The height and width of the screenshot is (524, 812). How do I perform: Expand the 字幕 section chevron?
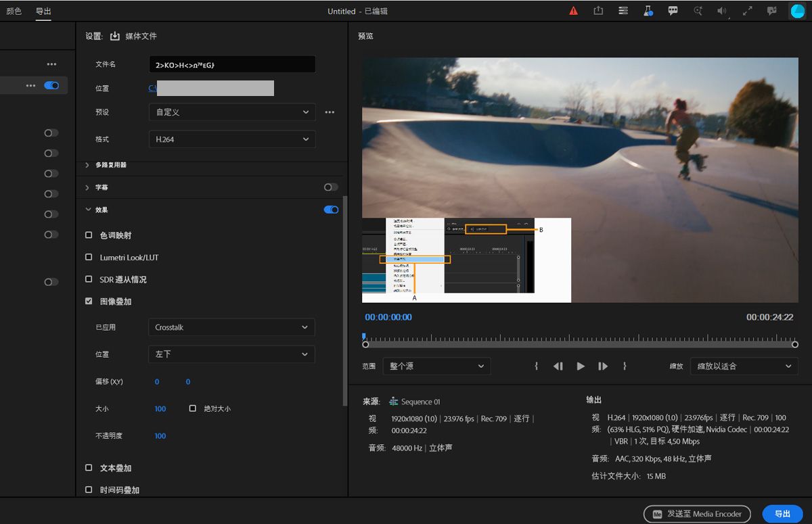pos(87,187)
